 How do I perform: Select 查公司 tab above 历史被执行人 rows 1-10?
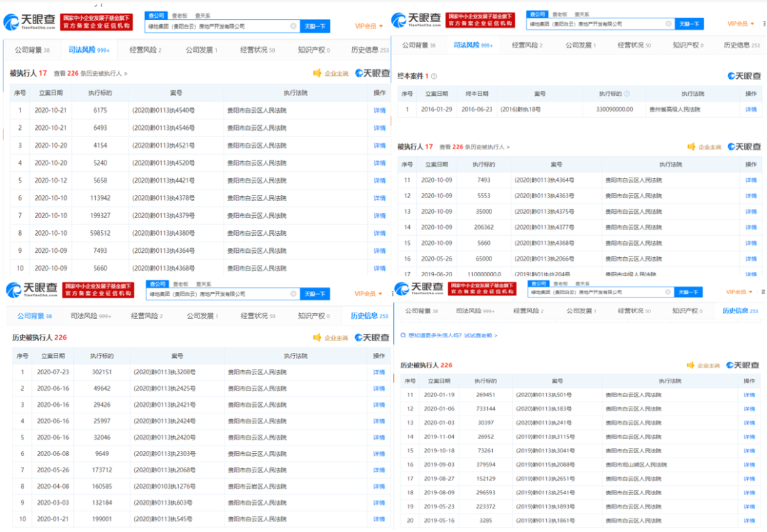[x=158, y=284]
